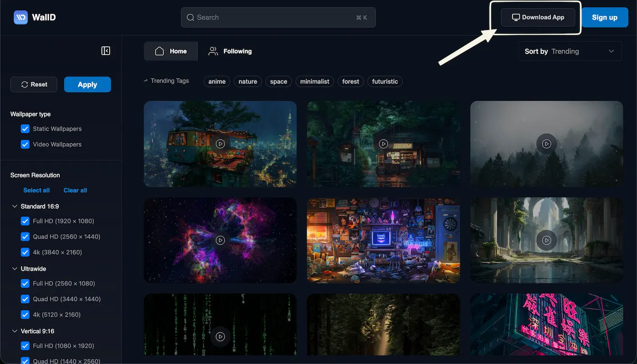
Task: Play the rainy forest shop video wallpaper
Action: coord(383,144)
